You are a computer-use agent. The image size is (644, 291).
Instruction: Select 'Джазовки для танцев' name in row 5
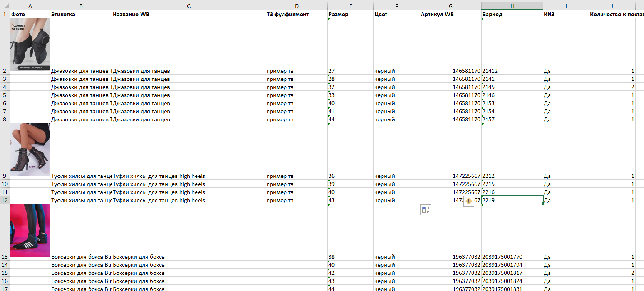coord(189,95)
